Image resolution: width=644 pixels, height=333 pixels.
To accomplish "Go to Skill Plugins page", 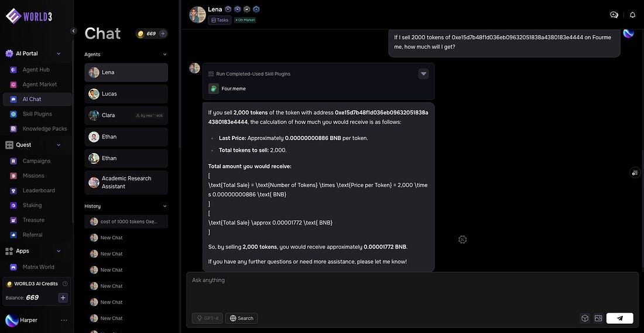I will pyautogui.click(x=37, y=114).
